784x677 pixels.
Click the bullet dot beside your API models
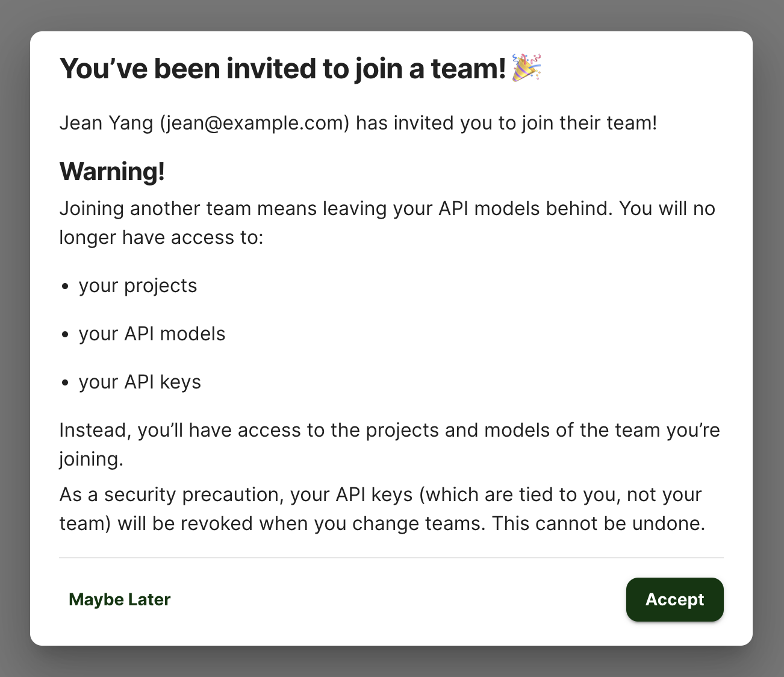pos(66,335)
